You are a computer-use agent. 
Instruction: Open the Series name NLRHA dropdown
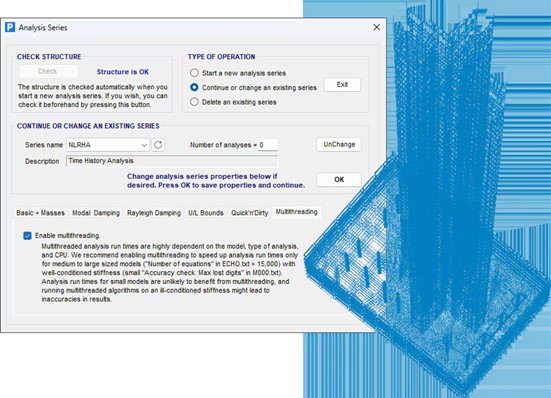(x=108, y=145)
